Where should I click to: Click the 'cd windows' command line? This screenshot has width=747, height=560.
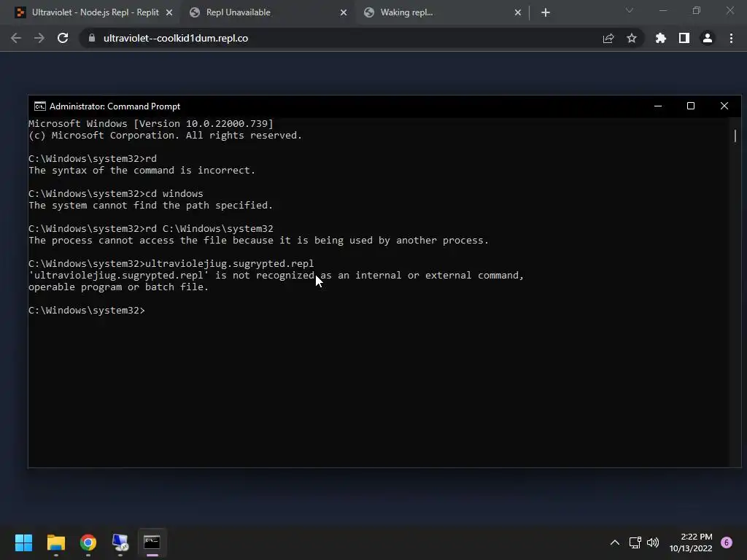116,194
